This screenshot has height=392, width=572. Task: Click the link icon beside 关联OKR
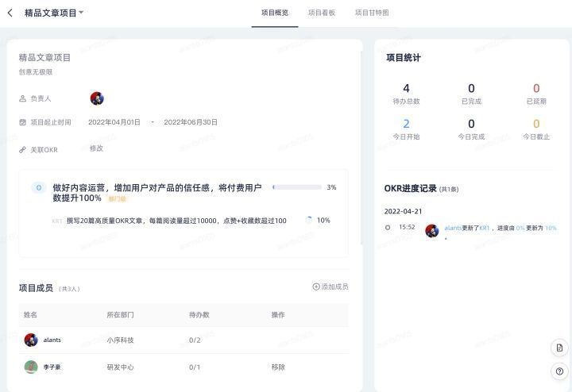click(x=22, y=150)
